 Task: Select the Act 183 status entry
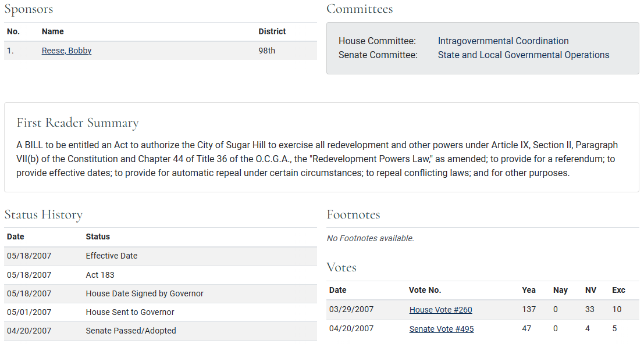coord(100,275)
